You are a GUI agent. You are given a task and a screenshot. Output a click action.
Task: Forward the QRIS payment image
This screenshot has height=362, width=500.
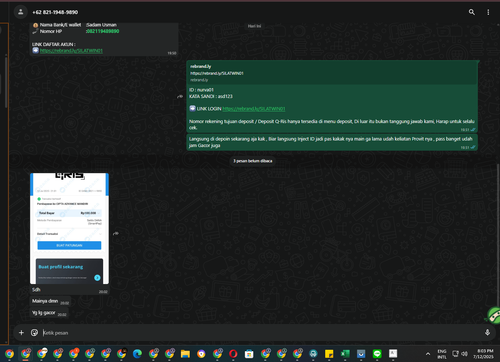click(x=116, y=233)
